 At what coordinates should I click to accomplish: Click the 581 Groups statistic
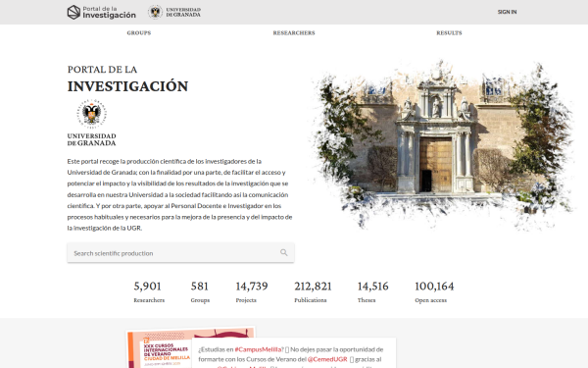tap(200, 291)
